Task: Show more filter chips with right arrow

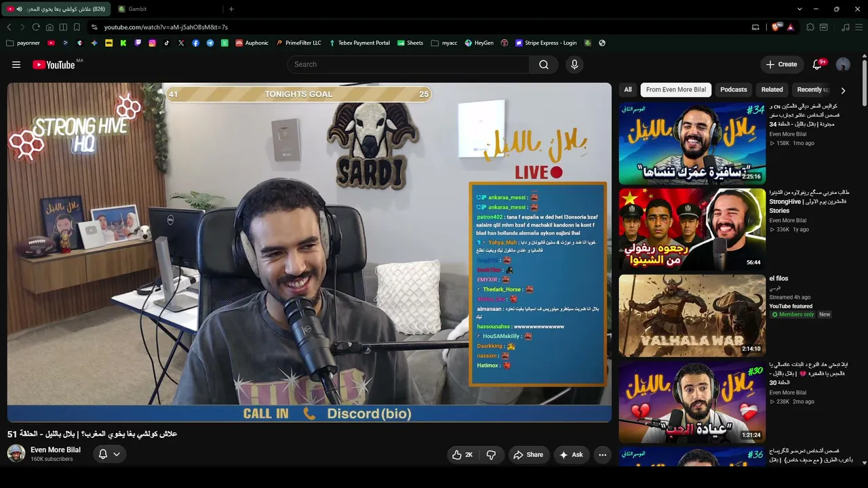Action: [843, 90]
